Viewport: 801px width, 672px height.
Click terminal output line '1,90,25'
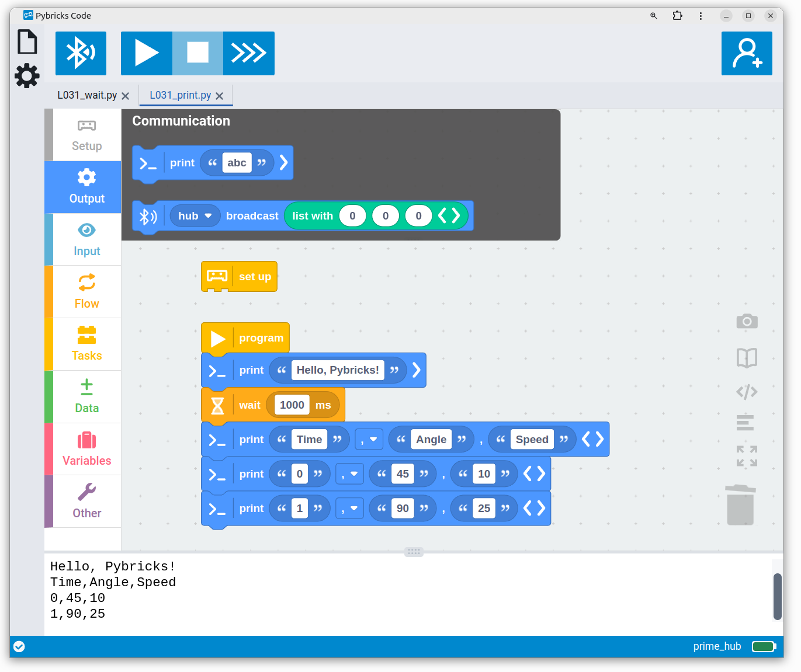pyautogui.click(x=78, y=614)
